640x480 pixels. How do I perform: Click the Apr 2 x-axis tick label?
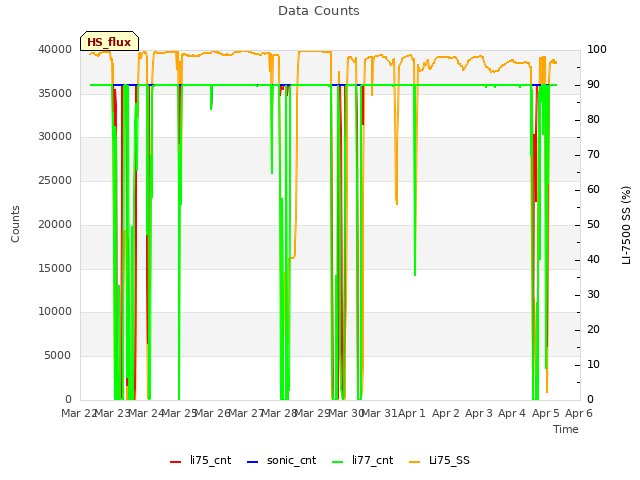446,413
